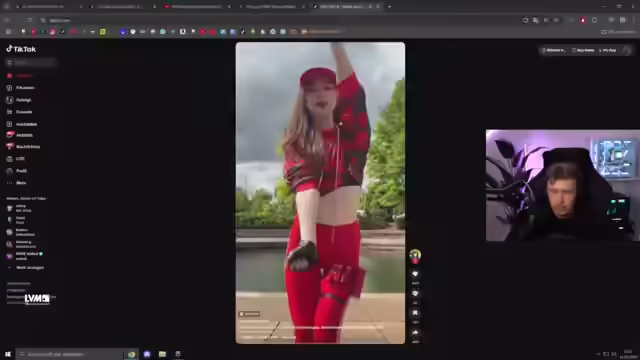Expand followed accounts with Mehr anzeigen
The width and height of the screenshot is (640, 360).
point(26,268)
